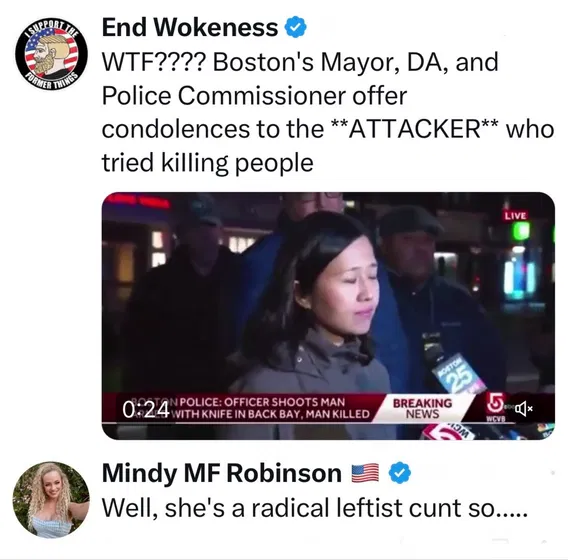This screenshot has width=568, height=560.
Task: Click the American flag emoji
Action: [366, 473]
